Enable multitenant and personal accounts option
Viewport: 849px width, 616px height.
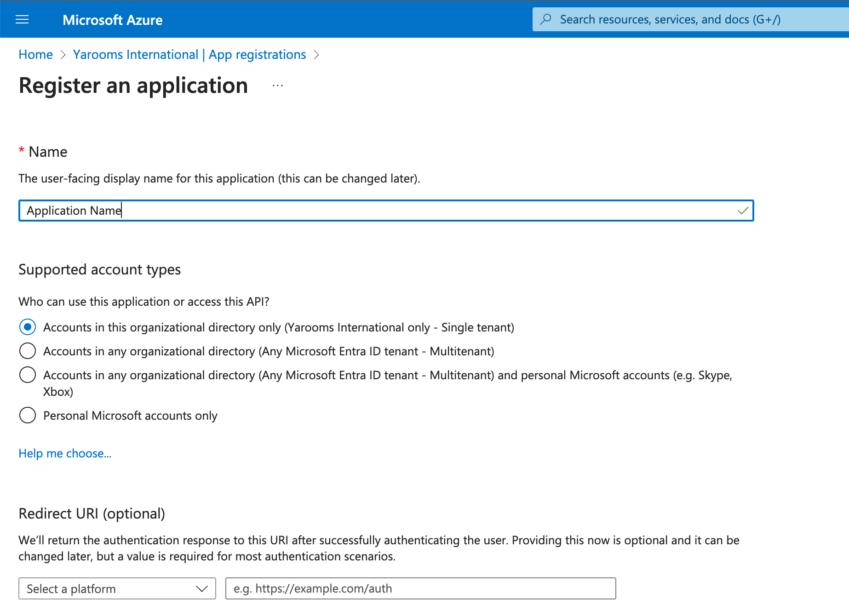(27, 375)
